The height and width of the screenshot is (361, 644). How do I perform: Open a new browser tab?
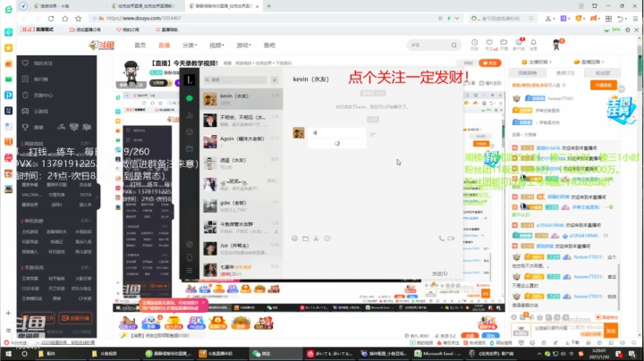[x=269, y=6]
